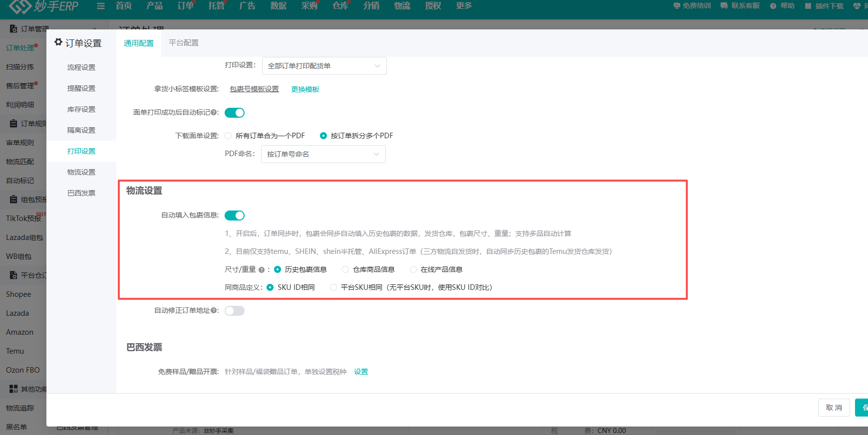Screen dimensions: 868x435
Task: Open 扫描分拣 in left sidebar
Action: point(20,67)
